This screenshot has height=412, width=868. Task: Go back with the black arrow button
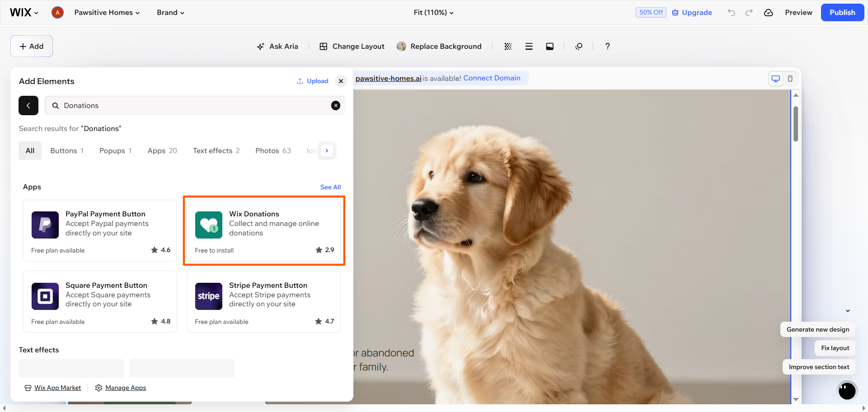tap(28, 105)
